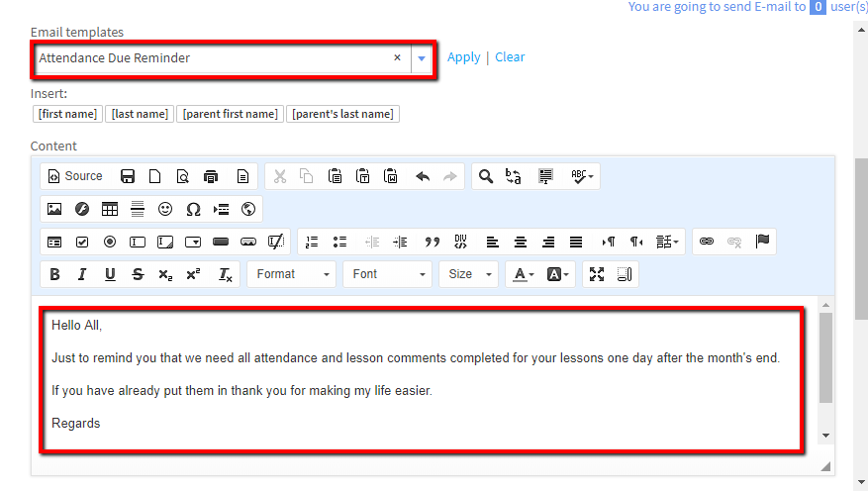Insert a Link via chain icon
868x491 pixels.
pyautogui.click(x=707, y=242)
